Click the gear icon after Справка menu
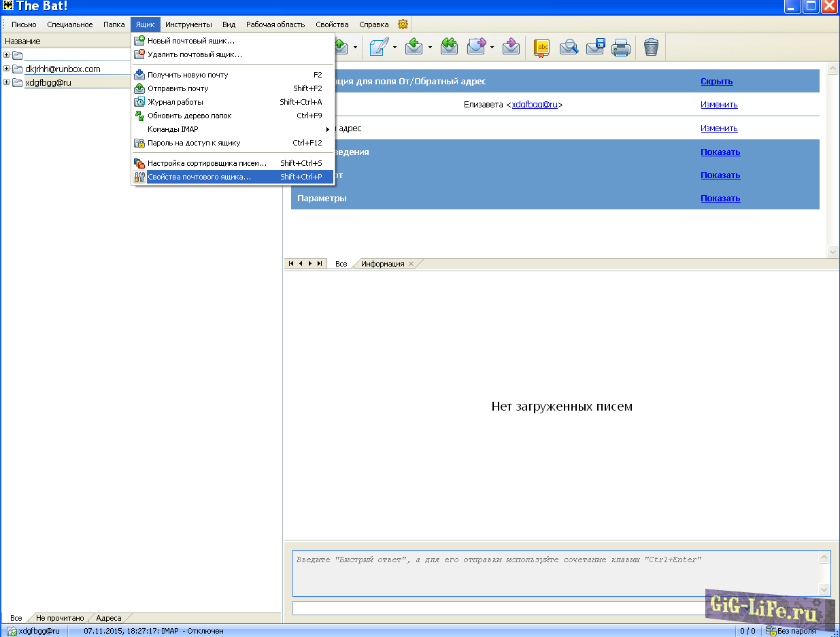840x637 pixels. 403,24
